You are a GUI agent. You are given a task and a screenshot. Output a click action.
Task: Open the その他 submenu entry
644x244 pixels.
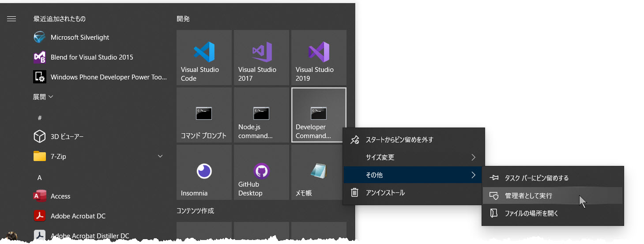[414, 175]
